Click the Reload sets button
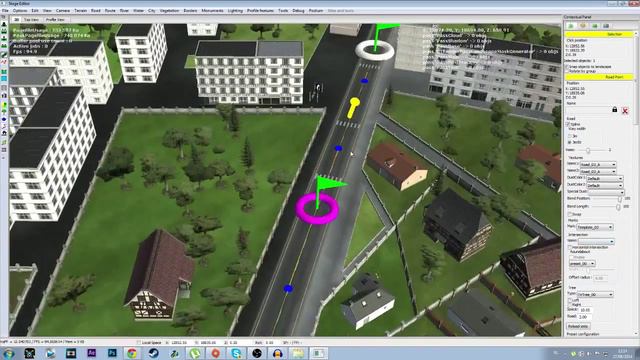The width and height of the screenshot is (640, 360). click(578, 326)
